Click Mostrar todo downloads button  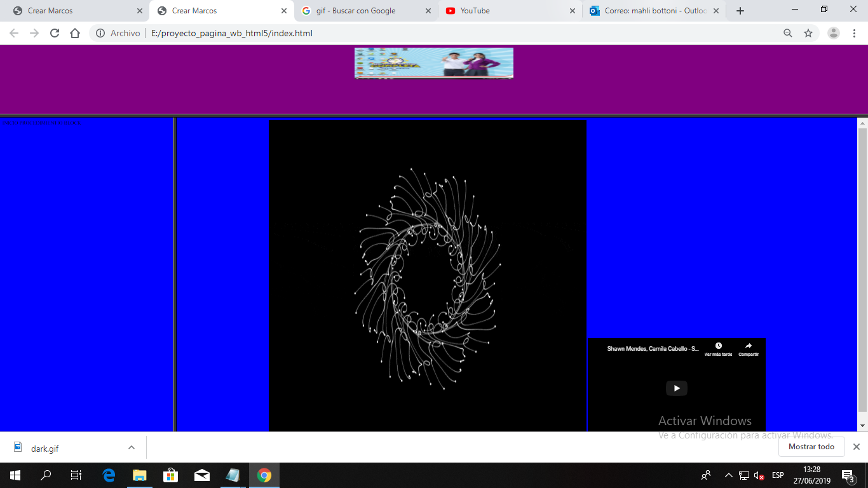[x=811, y=447]
